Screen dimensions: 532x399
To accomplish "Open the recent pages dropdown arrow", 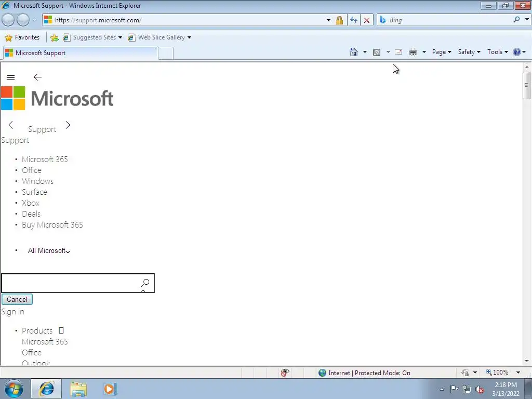I will pos(35,20).
